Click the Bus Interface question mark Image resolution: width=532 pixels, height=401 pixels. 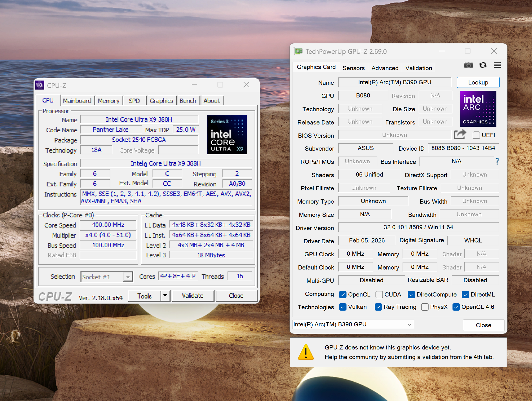pyautogui.click(x=497, y=161)
